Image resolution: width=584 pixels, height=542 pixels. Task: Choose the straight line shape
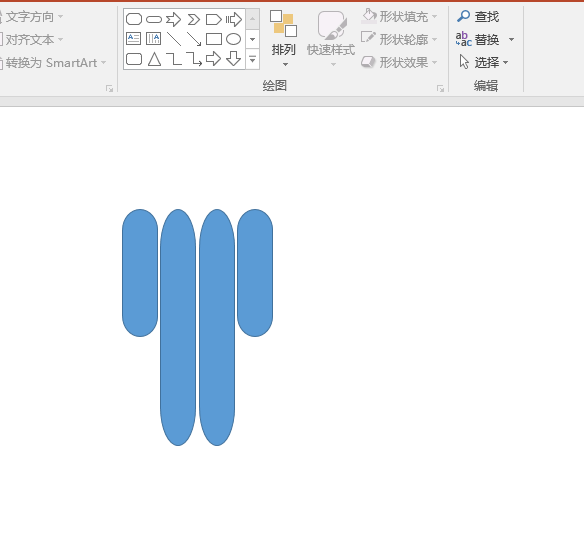(x=174, y=39)
